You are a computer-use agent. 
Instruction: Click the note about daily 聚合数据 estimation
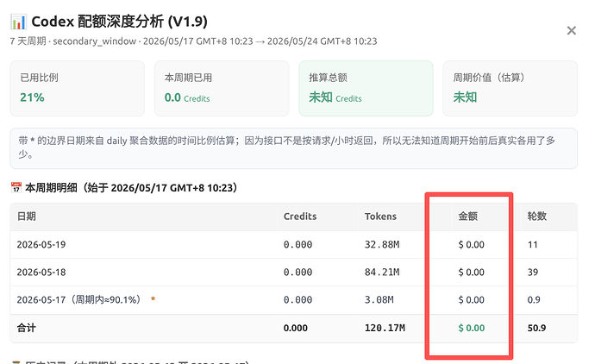293,148
